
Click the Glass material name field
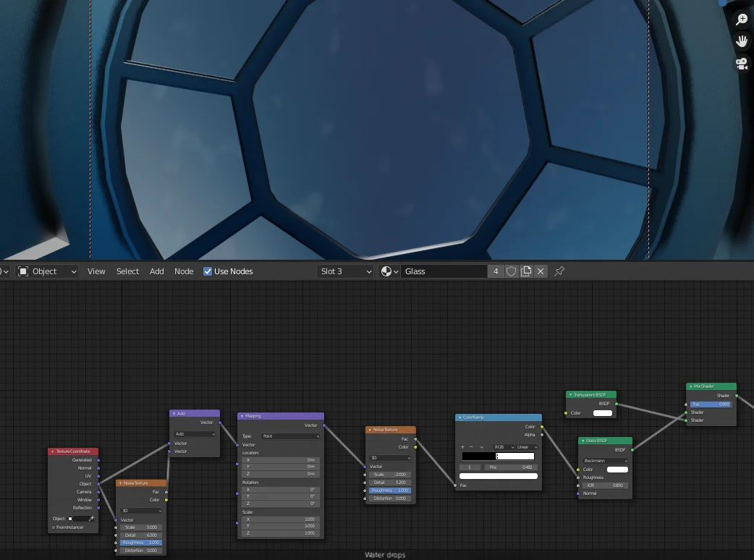443,271
